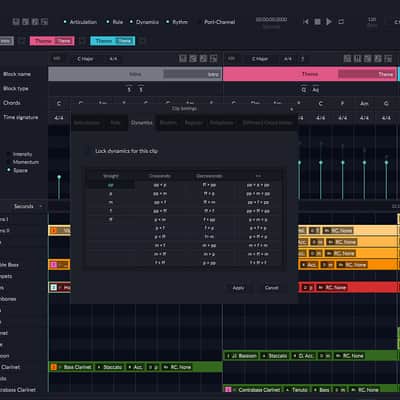This screenshot has width=400, height=400.
Task: Close the Clip settings dialog
Action: click(x=292, y=109)
